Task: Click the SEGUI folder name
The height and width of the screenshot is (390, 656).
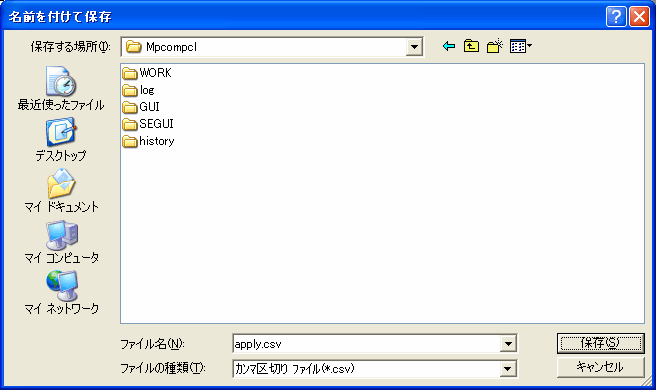Action: [156, 124]
